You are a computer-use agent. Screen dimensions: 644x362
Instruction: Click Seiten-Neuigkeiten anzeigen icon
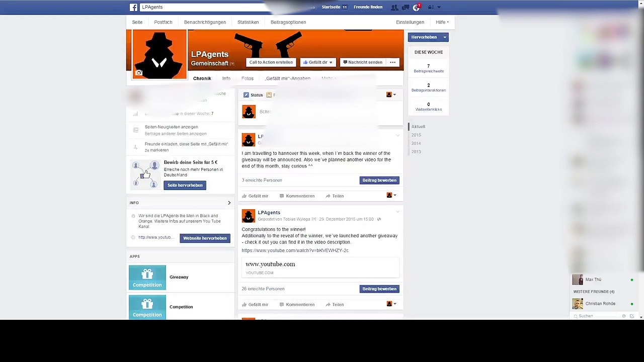[135, 130]
